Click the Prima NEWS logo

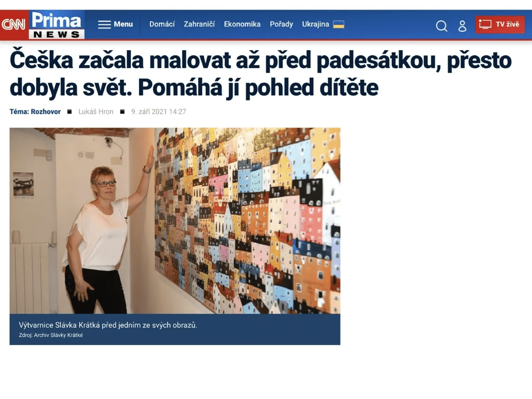click(x=57, y=25)
